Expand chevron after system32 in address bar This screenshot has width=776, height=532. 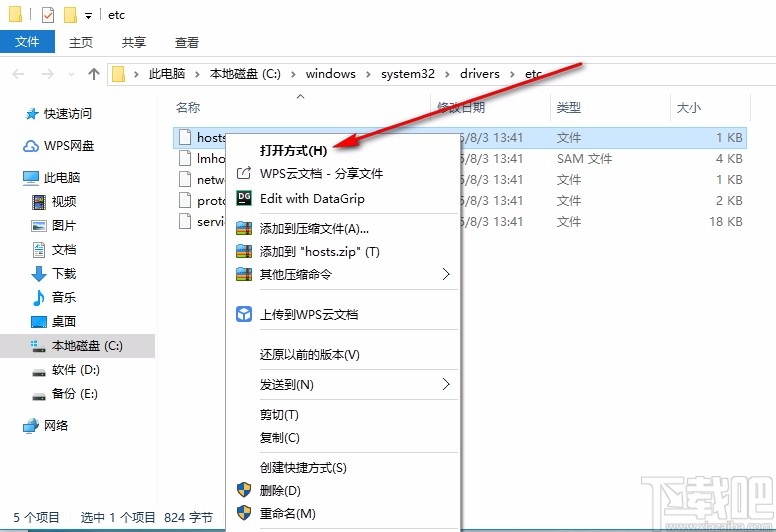tap(447, 74)
